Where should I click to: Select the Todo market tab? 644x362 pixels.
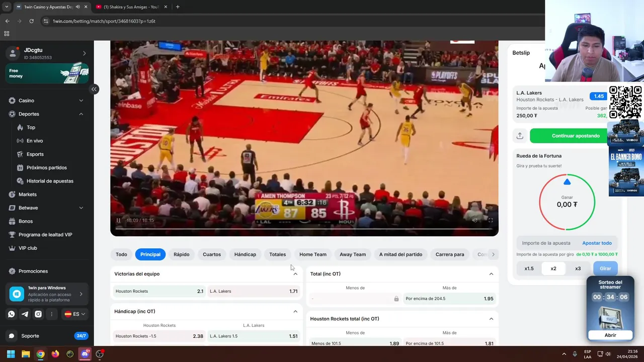click(121, 254)
